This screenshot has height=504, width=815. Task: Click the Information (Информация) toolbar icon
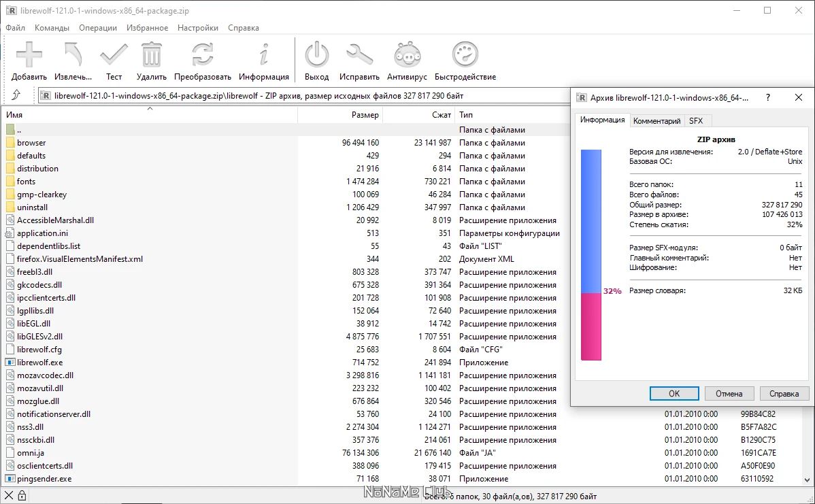coord(264,55)
